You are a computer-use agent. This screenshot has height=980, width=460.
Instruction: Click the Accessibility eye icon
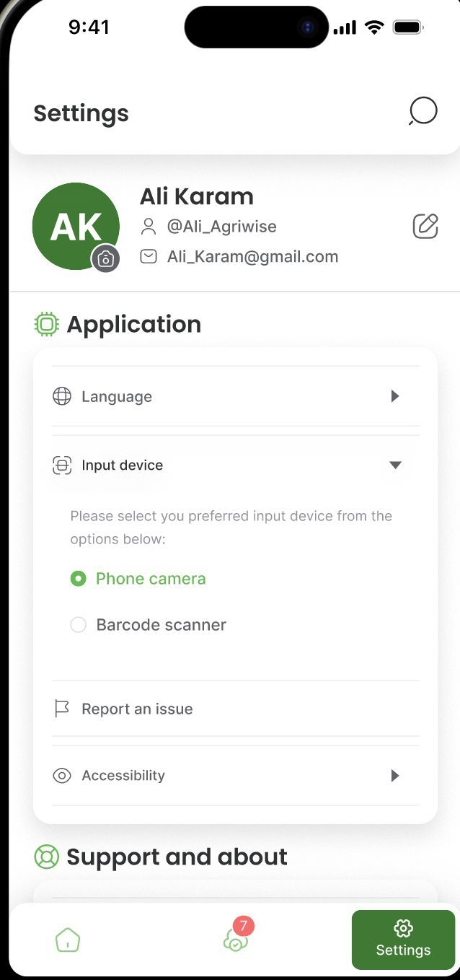point(62,776)
